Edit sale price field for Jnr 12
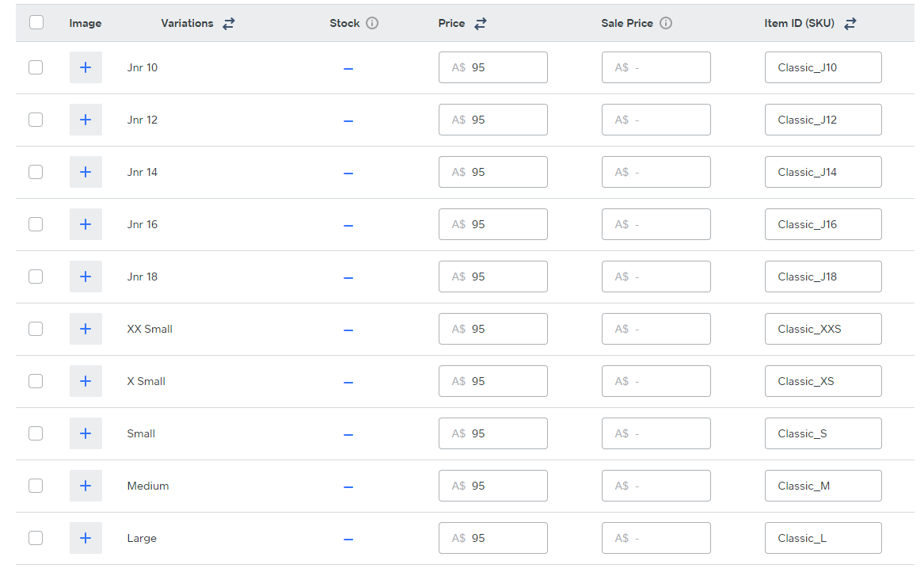924x576 pixels. (x=656, y=120)
